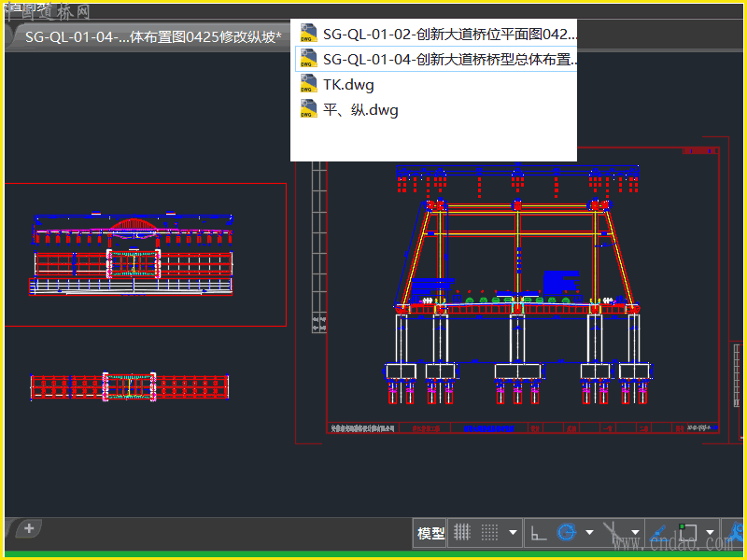Click the polar tracking circle icon
Screen dimensions: 747x560
(x=565, y=533)
